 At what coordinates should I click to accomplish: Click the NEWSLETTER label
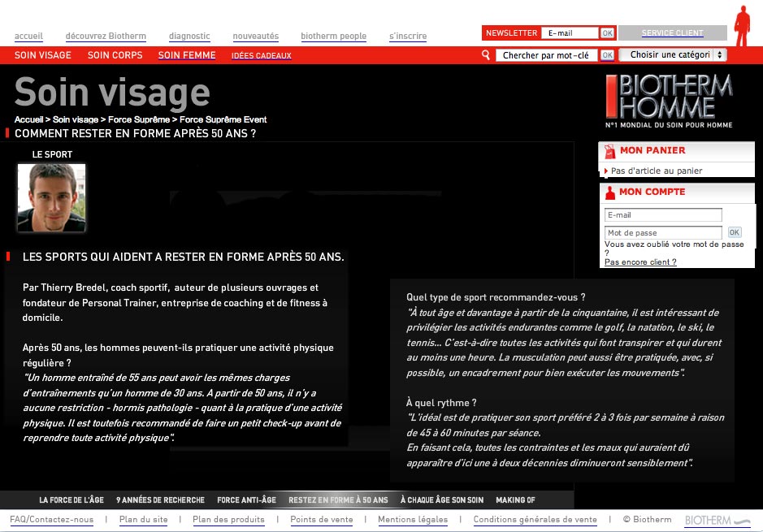click(x=511, y=33)
